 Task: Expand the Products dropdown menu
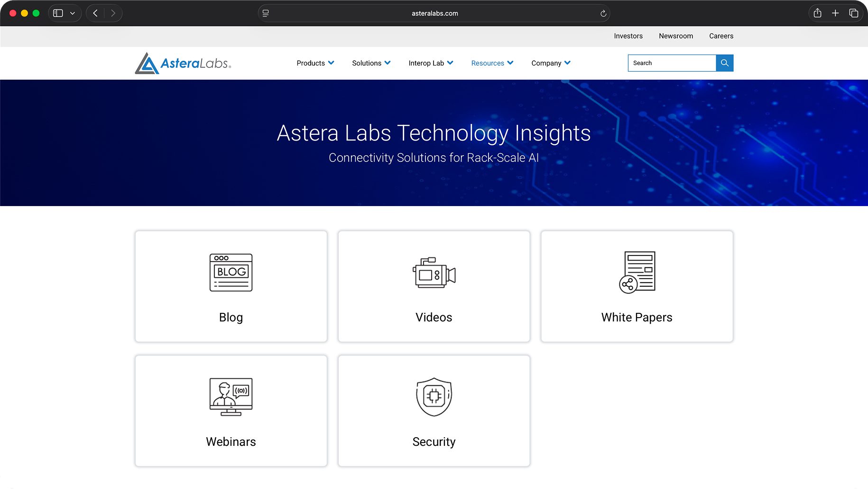click(x=315, y=63)
